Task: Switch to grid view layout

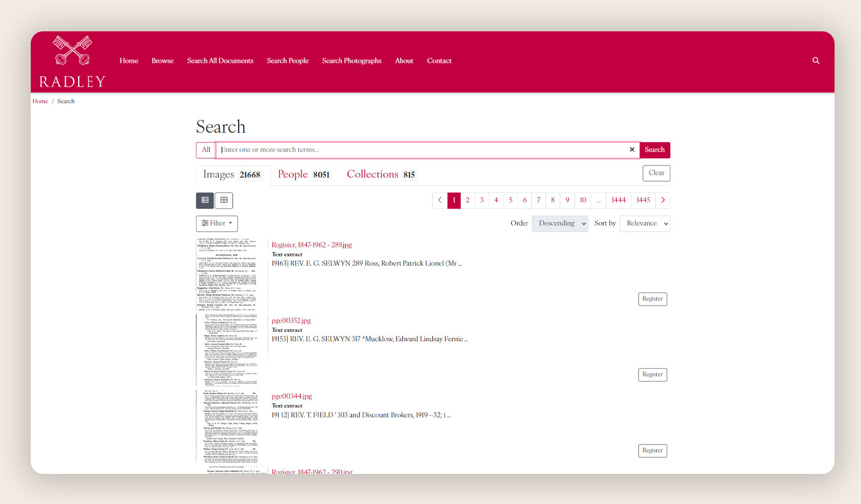Action: (224, 200)
